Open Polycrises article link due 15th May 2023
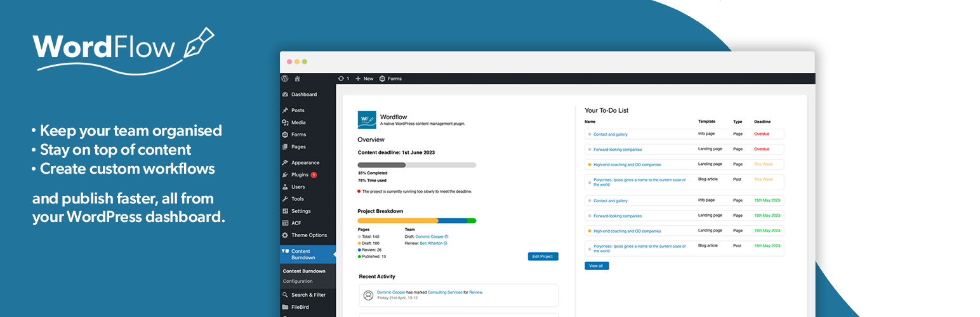This screenshot has width=980, height=317. (x=639, y=248)
